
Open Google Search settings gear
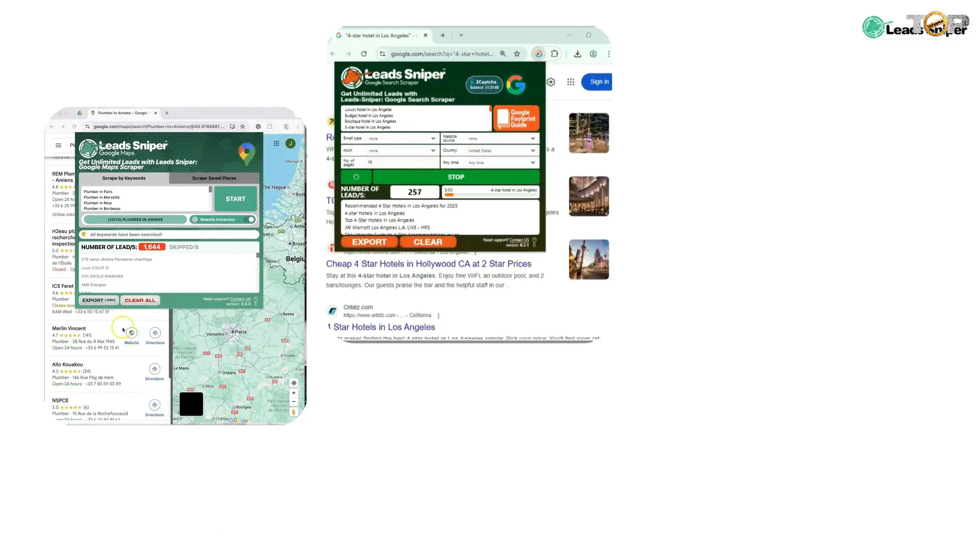[x=551, y=82]
